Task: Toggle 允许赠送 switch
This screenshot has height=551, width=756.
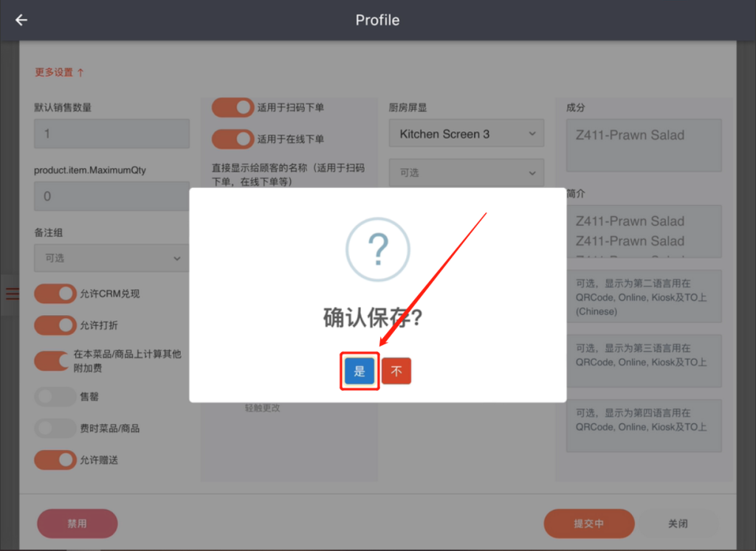Action: [x=55, y=460]
